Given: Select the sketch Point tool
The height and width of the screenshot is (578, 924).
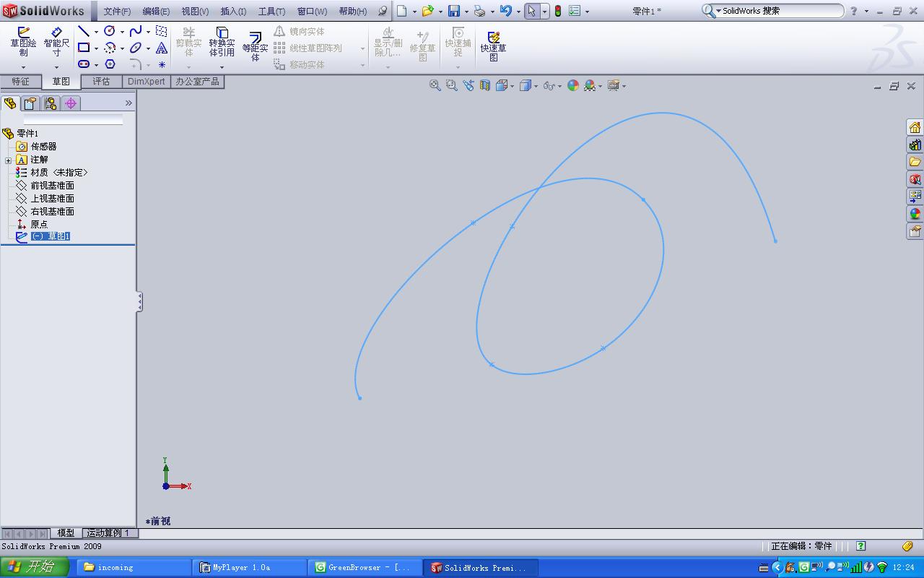Looking at the screenshot, I should click(x=162, y=64).
